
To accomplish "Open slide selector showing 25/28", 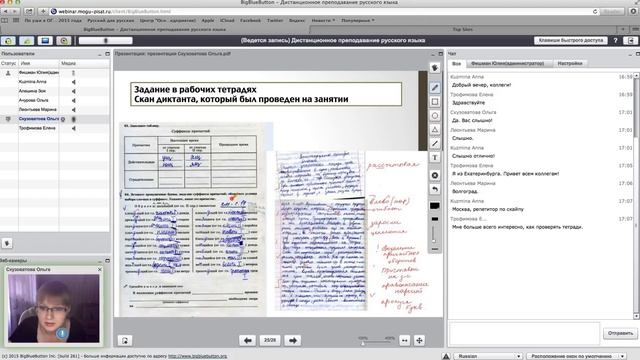I will (270, 340).
